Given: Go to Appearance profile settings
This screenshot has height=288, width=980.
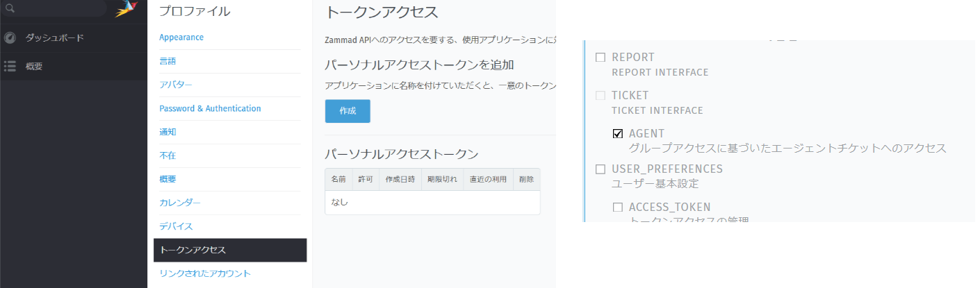Looking at the screenshot, I should coord(181,37).
